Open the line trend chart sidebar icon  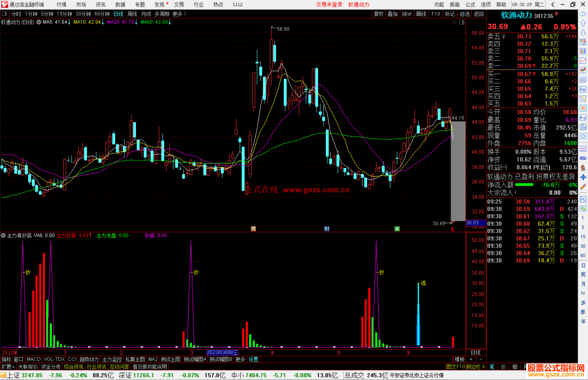(x=583, y=61)
